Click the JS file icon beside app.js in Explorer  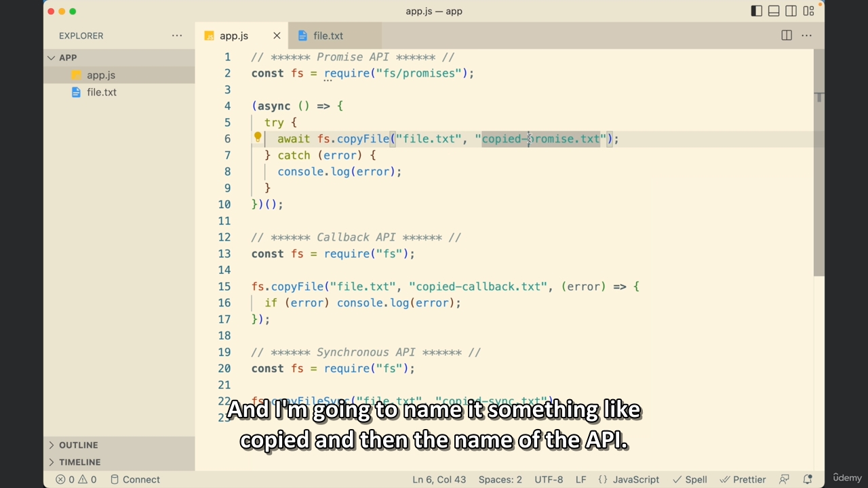76,75
